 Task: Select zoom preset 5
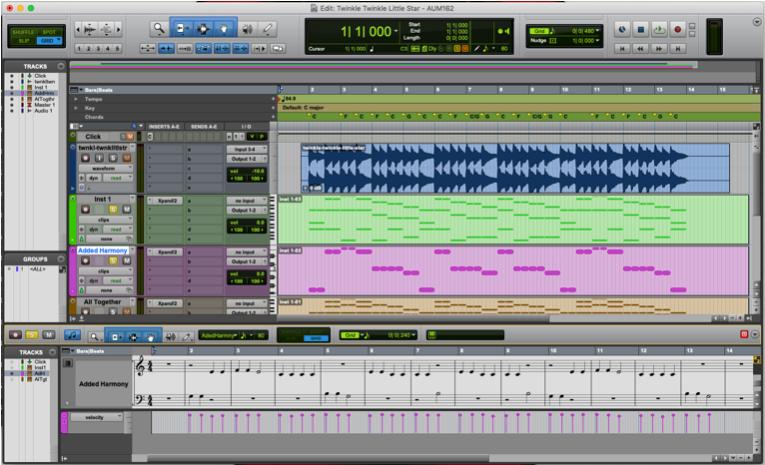(117, 48)
